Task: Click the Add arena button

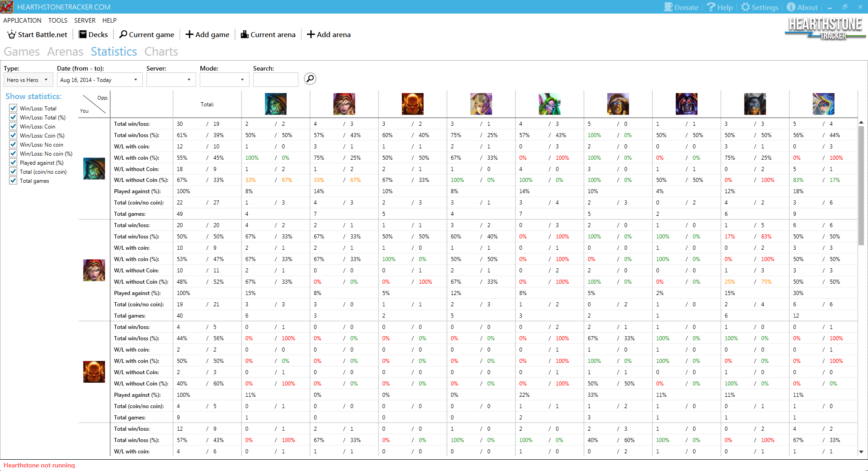Action: tap(329, 35)
